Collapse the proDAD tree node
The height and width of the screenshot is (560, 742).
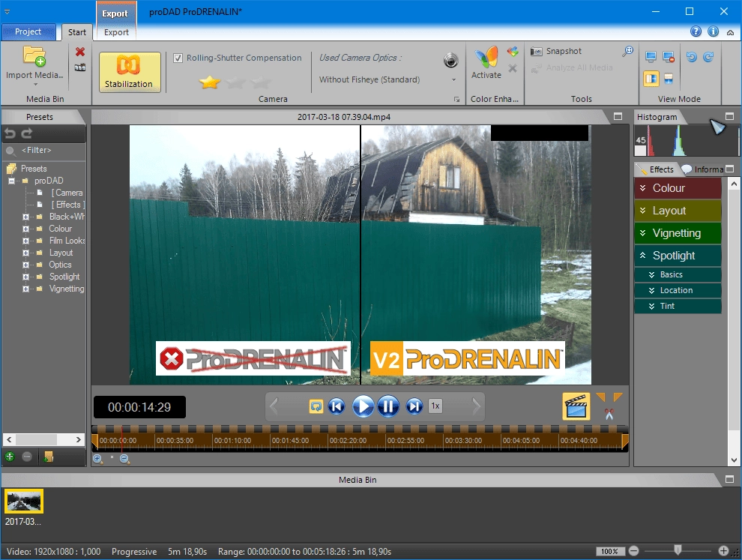(x=11, y=181)
